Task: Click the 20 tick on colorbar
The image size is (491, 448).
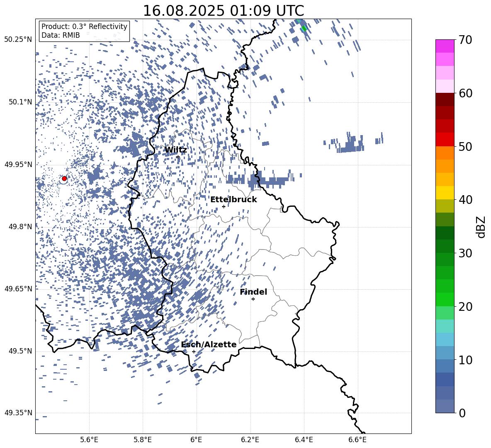Action: (465, 307)
